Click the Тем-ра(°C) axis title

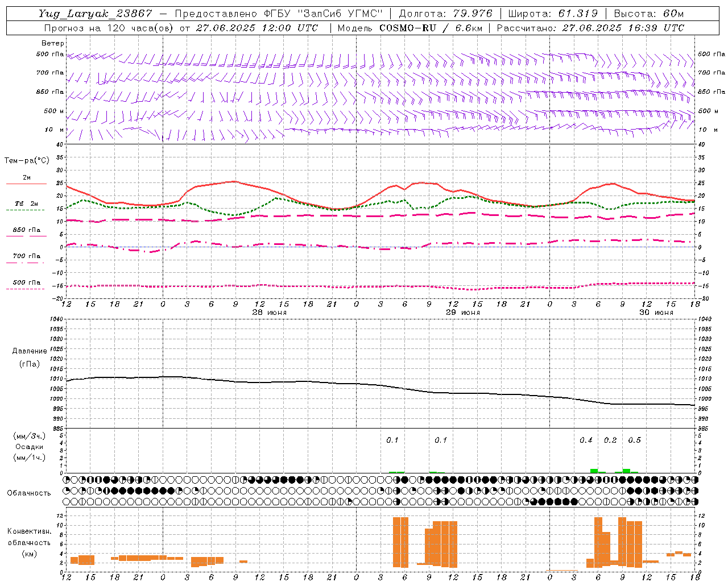27,161
